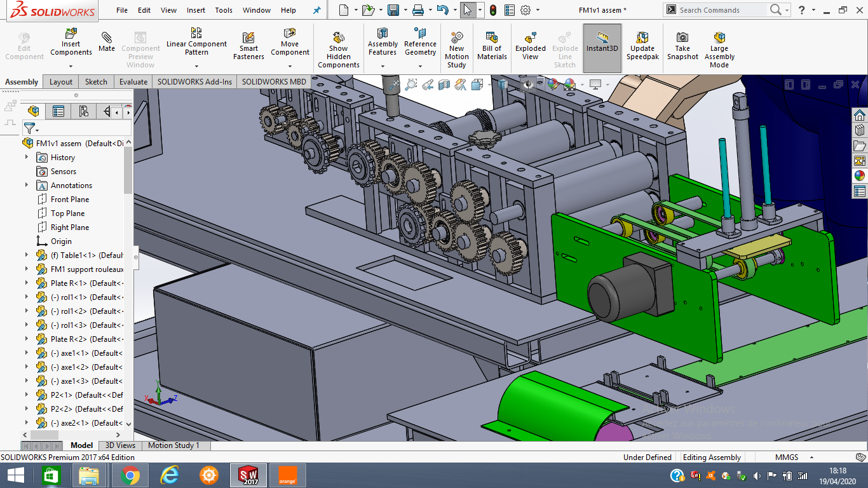868x488 pixels.
Task: Open the PropertyManager tab
Action: [58, 111]
